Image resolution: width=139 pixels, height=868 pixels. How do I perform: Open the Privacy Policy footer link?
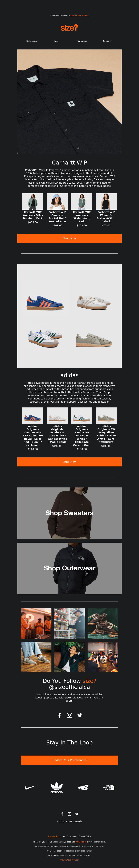coord(85,836)
